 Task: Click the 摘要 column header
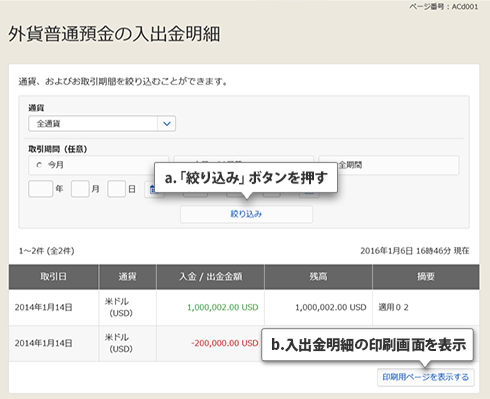(x=426, y=277)
